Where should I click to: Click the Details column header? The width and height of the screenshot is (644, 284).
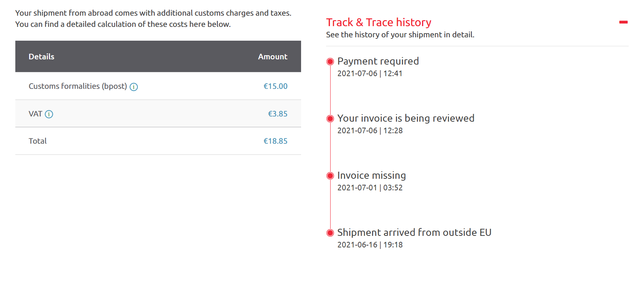coord(41,56)
